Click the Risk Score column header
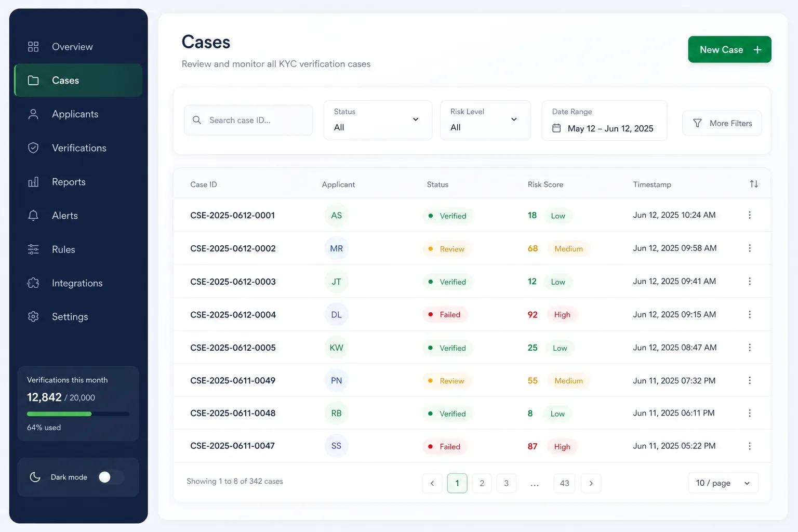 pos(546,184)
